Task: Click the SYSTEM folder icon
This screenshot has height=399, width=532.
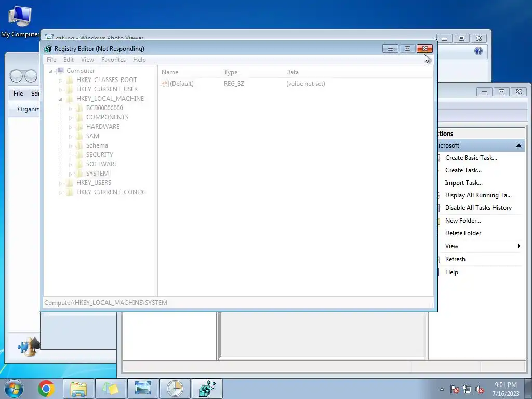Action: [x=79, y=174]
